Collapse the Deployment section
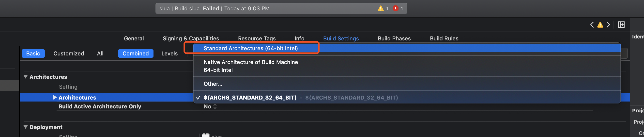This screenshot has width=644, height=137. pos(26,127)
